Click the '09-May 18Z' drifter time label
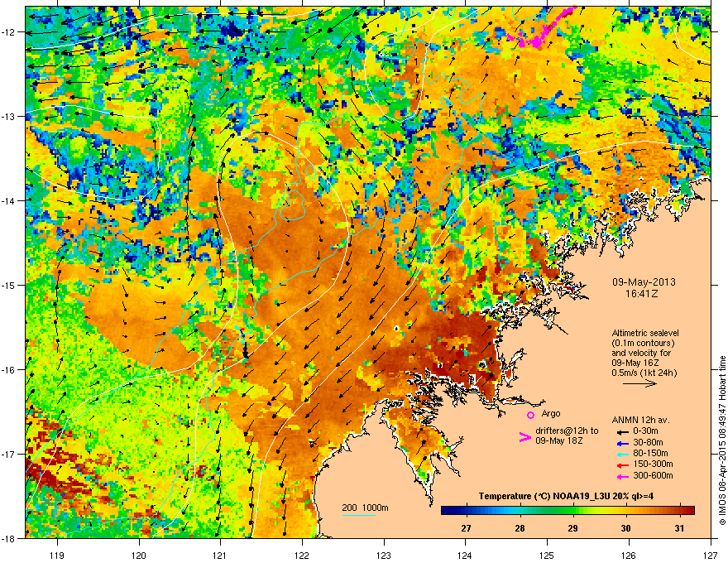 click(x=558, y=440)
